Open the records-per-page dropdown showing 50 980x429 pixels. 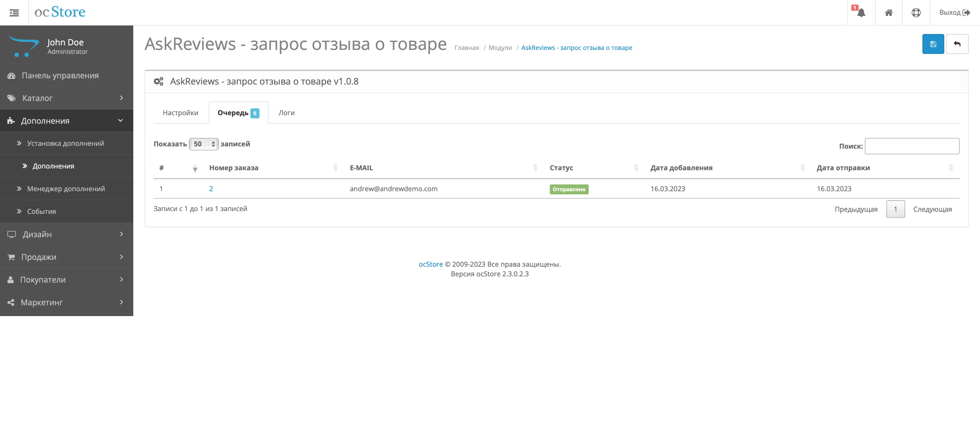click(204, 144)
